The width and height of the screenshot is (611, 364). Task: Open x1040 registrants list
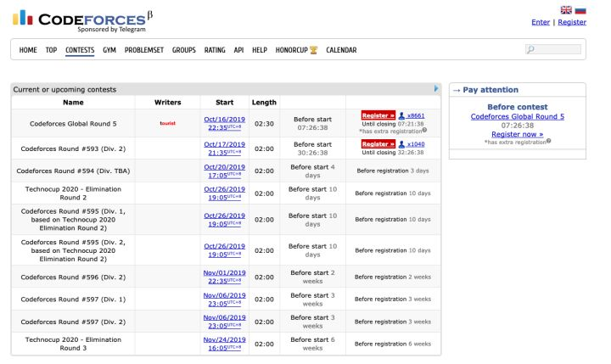(416, 144)
